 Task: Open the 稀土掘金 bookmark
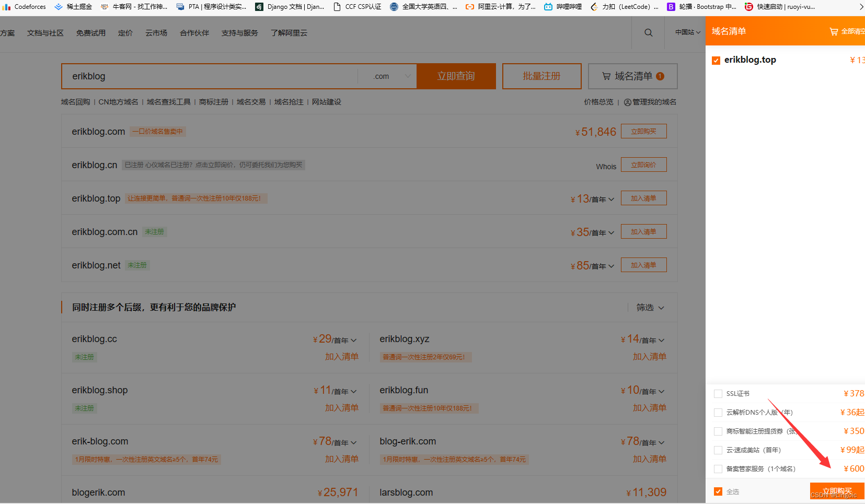click(x=73, y=7)
